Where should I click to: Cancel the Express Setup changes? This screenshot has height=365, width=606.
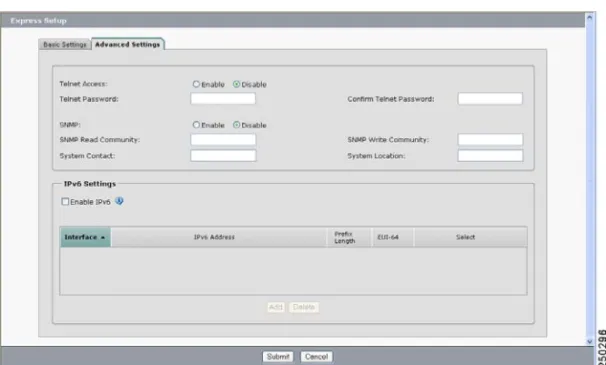[316, 356]
